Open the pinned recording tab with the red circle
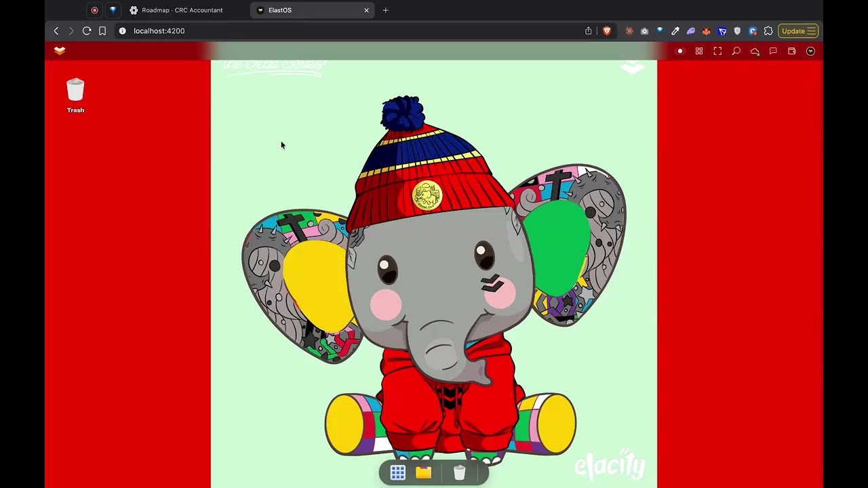This screenshot has height=488, width=868. point(94,10)
